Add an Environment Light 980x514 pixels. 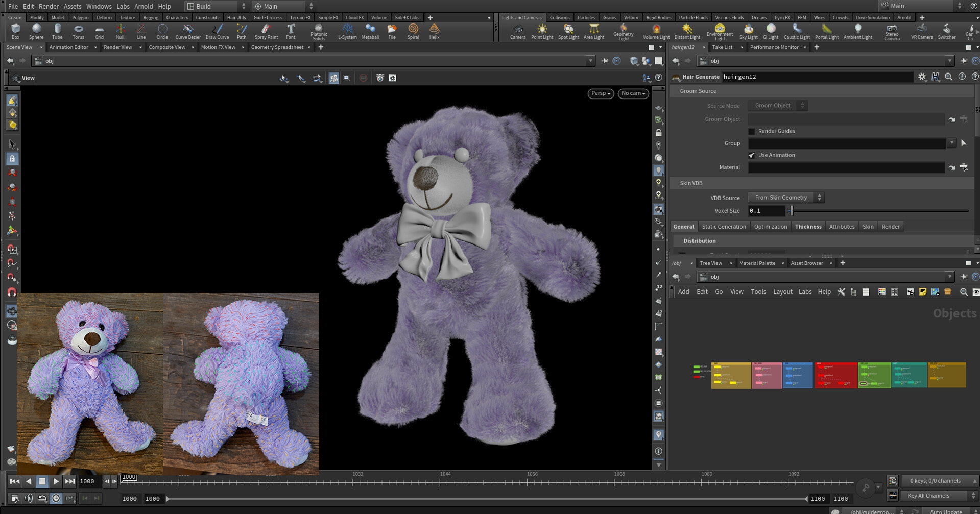point(720,32)
